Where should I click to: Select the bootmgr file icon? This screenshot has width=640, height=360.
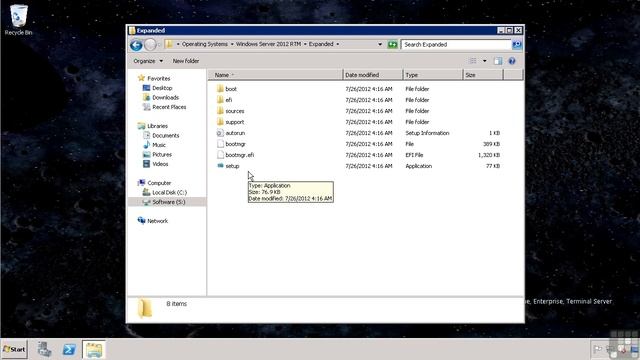click(220, 144)
